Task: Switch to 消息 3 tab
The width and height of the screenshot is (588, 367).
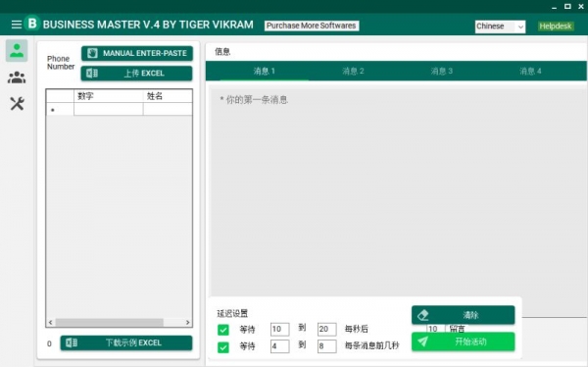Action: (x=441, y=71)
